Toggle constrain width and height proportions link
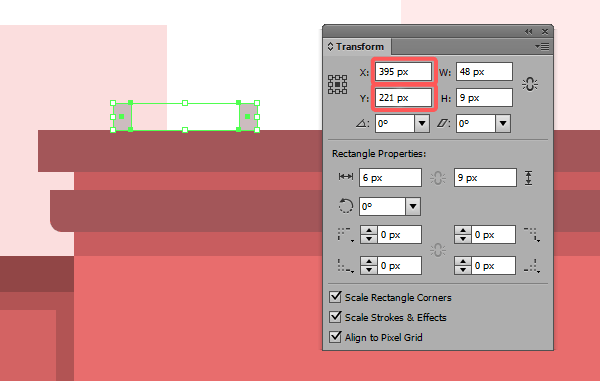This screenshot has width=600, height=381. pos(530,85)
